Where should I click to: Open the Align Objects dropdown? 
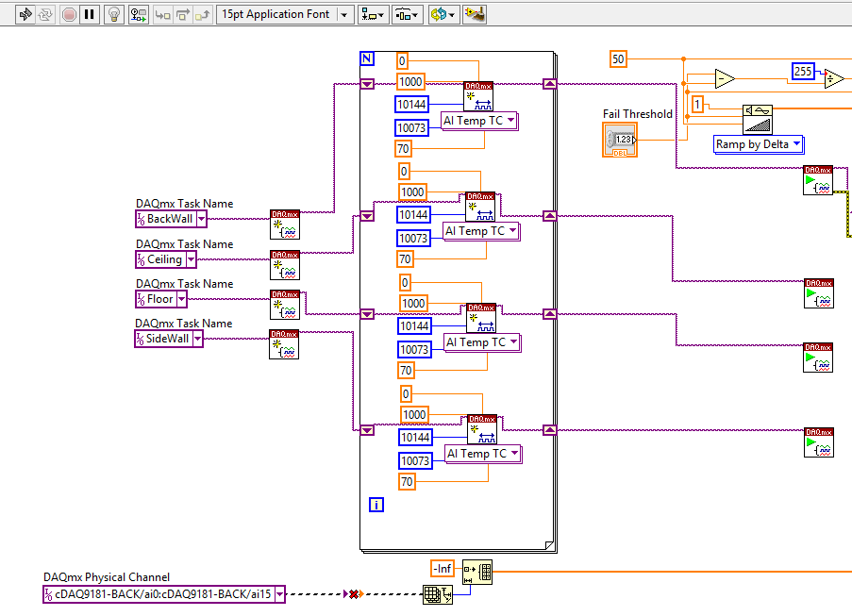pos(372,15)
